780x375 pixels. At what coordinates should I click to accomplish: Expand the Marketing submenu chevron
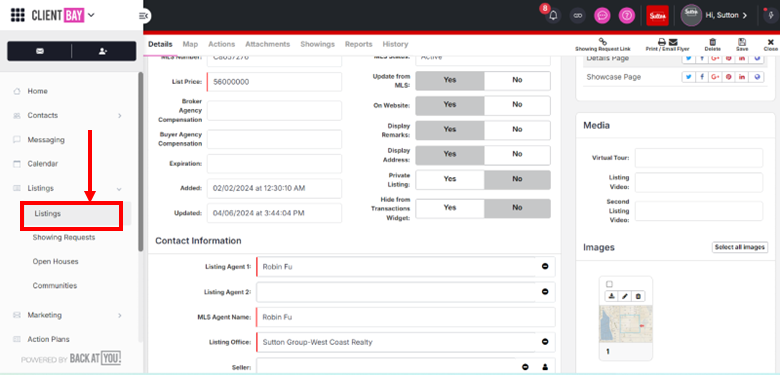click(x=119, y=316)
